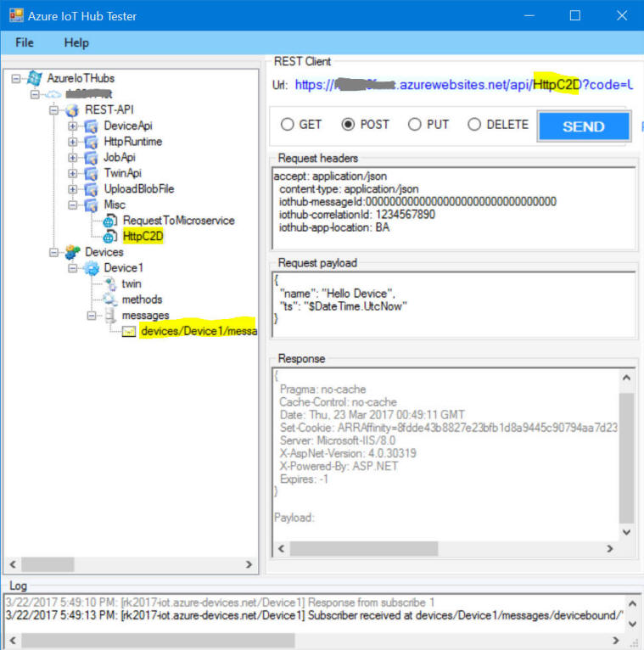Click the JobApi folder icon
The height and width of the screenshot is (650, 644).
[x=91, y=157]
